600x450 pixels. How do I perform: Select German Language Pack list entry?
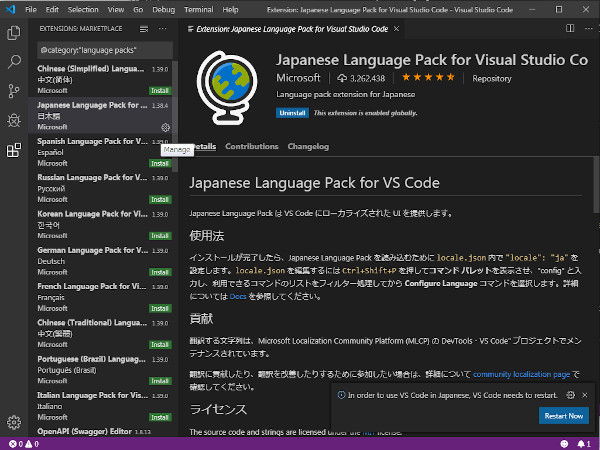(100, 261)
